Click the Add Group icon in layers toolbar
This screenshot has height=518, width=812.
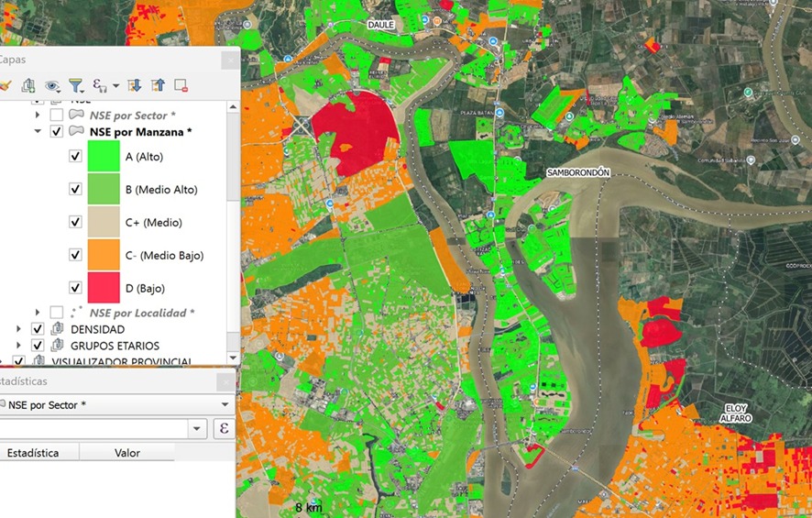[28, 85]
